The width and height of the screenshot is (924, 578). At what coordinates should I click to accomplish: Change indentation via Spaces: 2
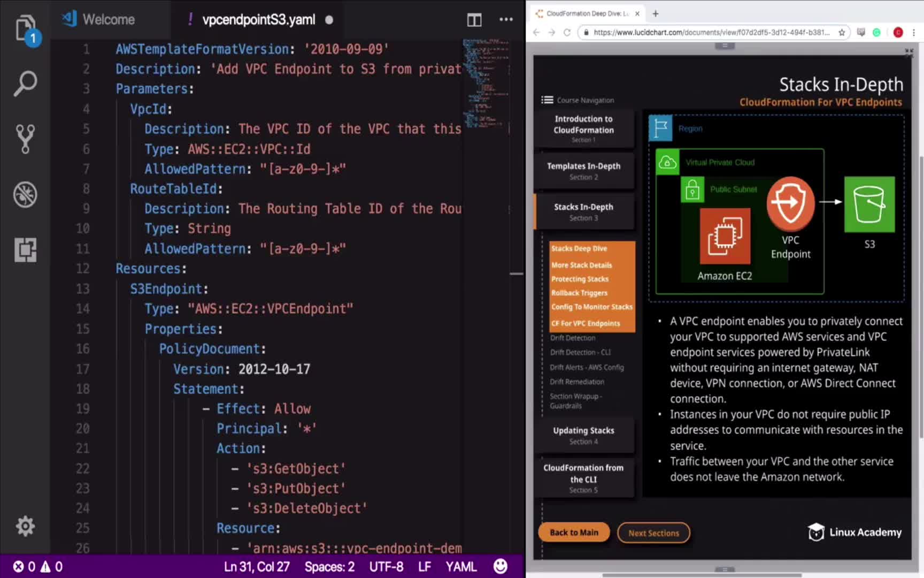(x=329, y=566)
